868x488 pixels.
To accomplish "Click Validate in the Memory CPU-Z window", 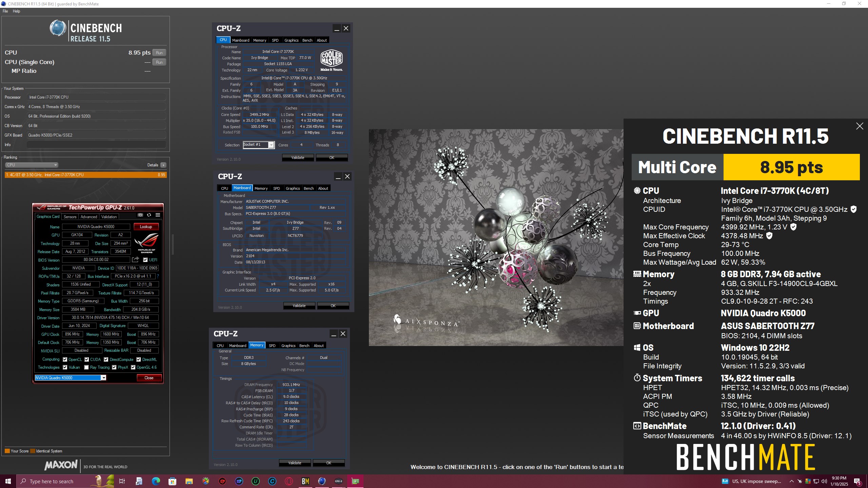I will 295,463.
